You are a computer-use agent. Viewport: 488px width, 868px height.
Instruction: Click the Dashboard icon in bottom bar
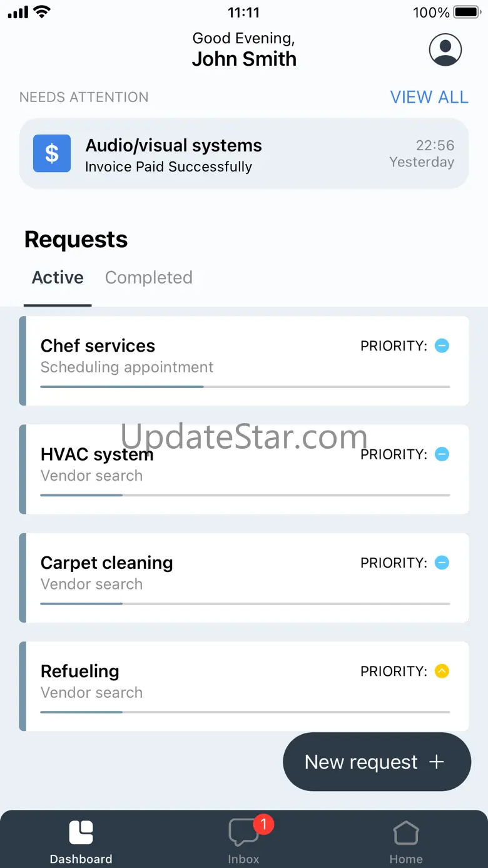(x=81, y=833)
